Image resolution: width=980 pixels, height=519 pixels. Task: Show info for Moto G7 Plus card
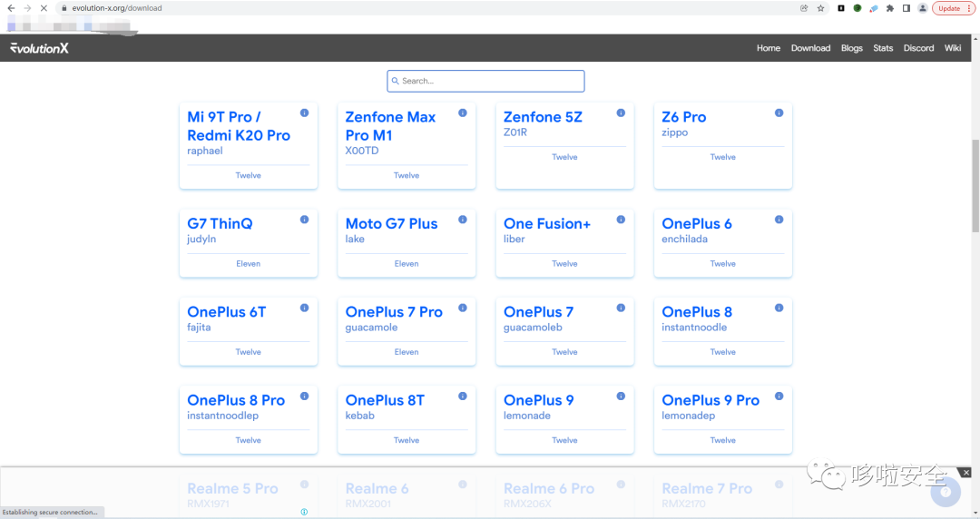[x=463, y=220]
